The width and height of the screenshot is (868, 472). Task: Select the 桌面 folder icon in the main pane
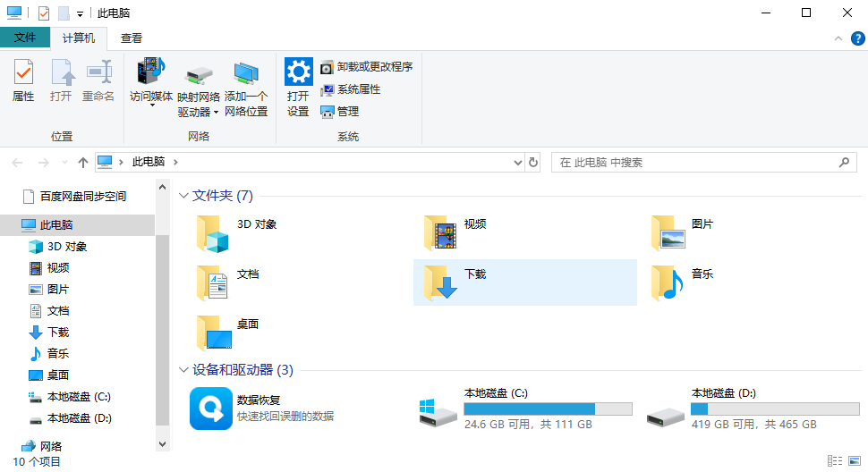pyautogui.click(x=214, y=333)
